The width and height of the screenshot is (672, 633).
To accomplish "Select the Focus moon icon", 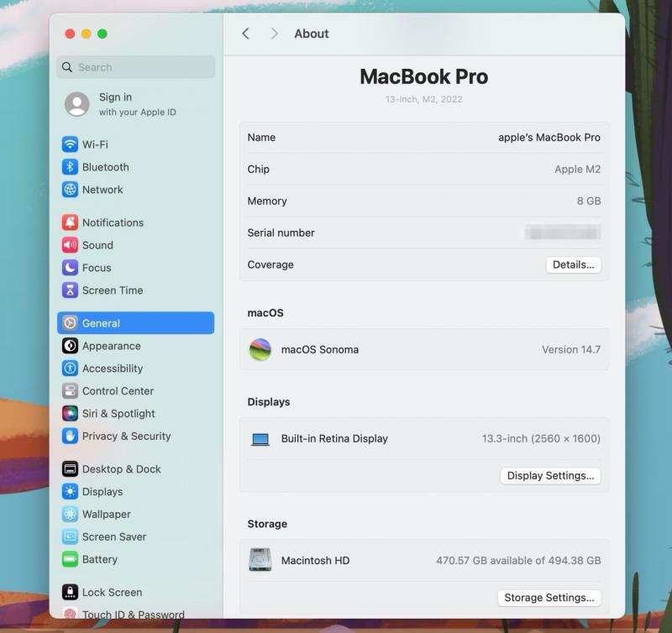I will point(70,268).
